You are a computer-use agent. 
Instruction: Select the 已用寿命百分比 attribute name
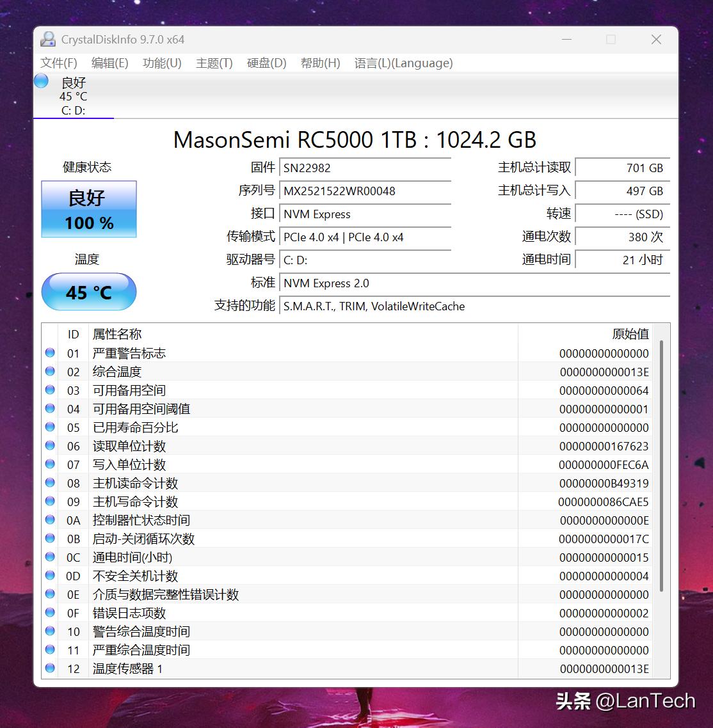point(135,427)
